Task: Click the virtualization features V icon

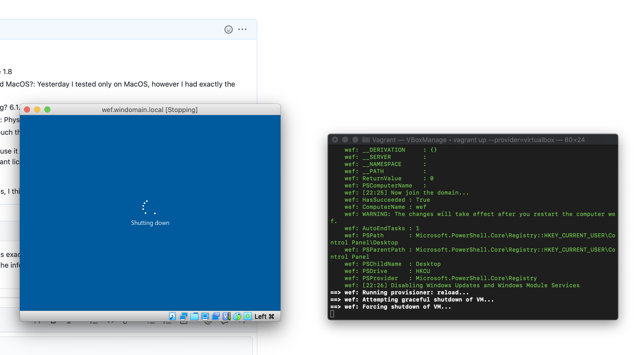Action: [225, 316]
